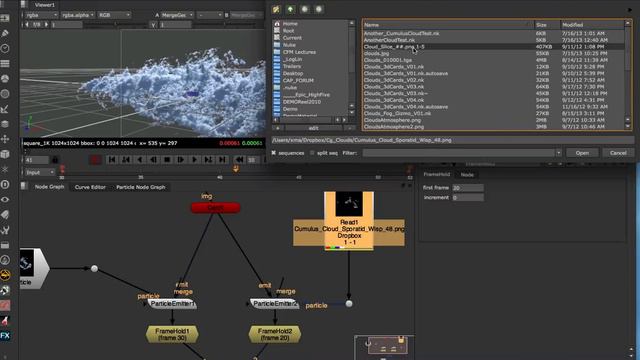
Task: Open the Image nodes toolbar menu
Action: point(5,18)
